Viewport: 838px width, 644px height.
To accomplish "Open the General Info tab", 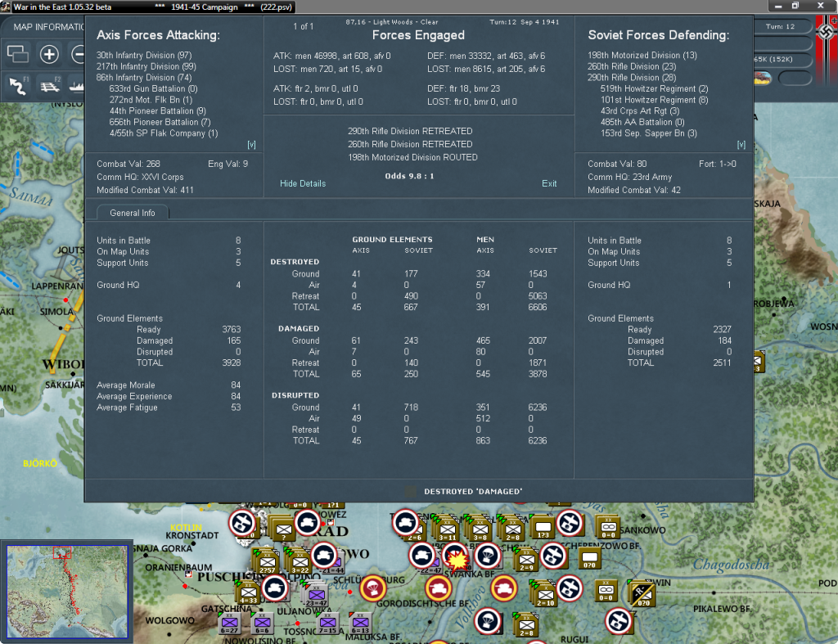I will click(x=133, y=213).
